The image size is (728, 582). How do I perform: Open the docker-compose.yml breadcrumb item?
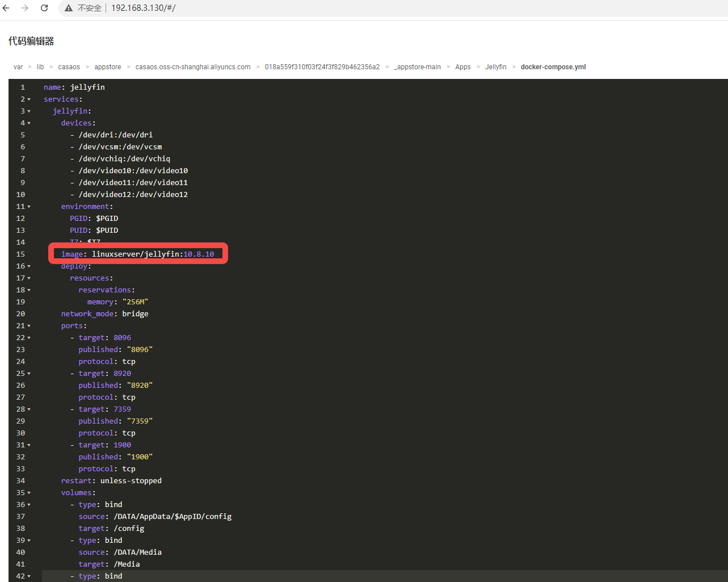click(x=553, y=66)
